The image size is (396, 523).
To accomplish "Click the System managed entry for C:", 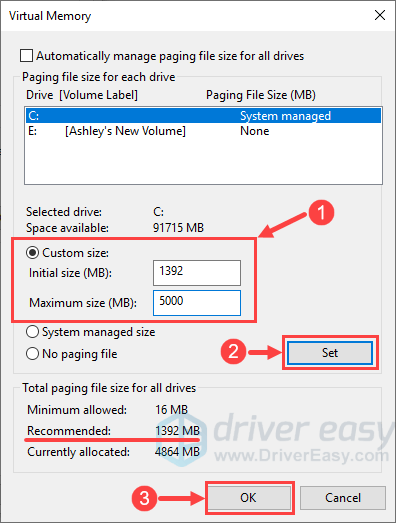I will click(x=286, y=116).
